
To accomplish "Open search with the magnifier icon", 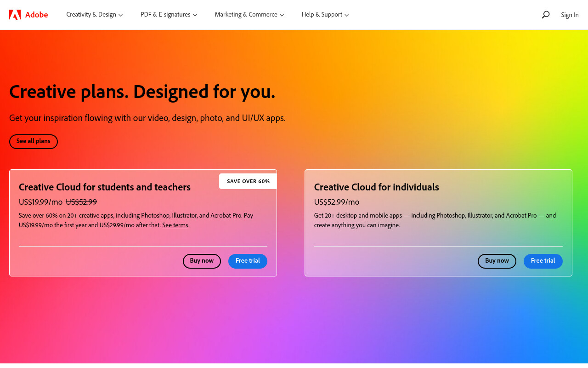I will (x=546, y=15).
